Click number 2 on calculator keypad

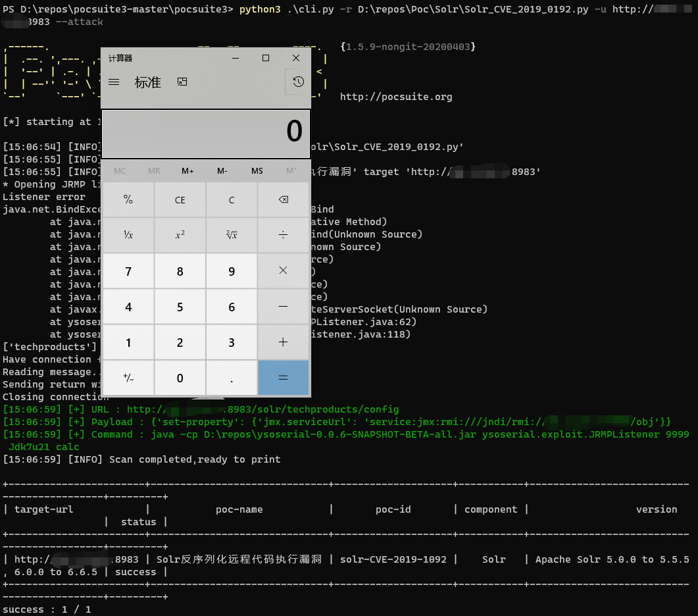point(180,342)
